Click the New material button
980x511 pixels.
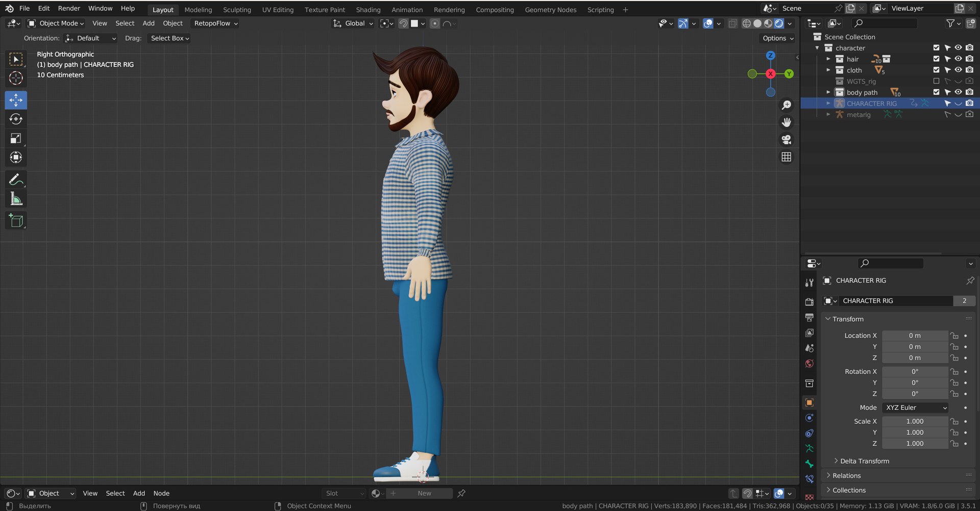click(424, 493)
